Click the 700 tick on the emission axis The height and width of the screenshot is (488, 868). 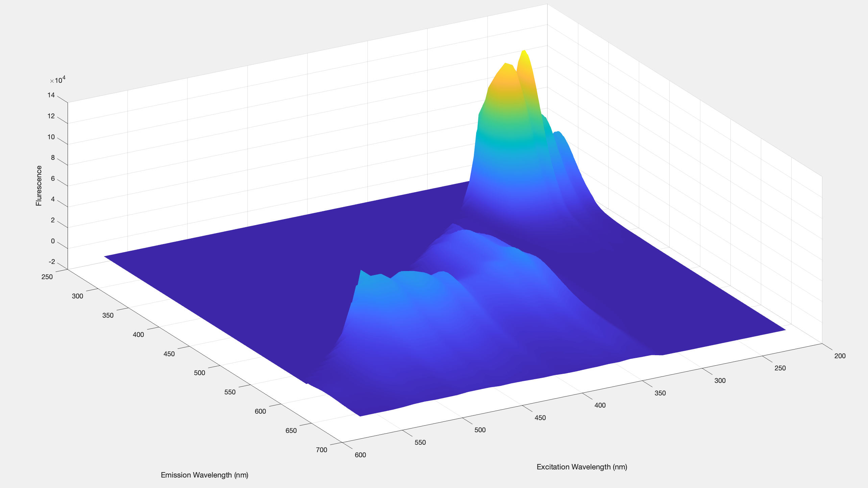tap(321, 450)
